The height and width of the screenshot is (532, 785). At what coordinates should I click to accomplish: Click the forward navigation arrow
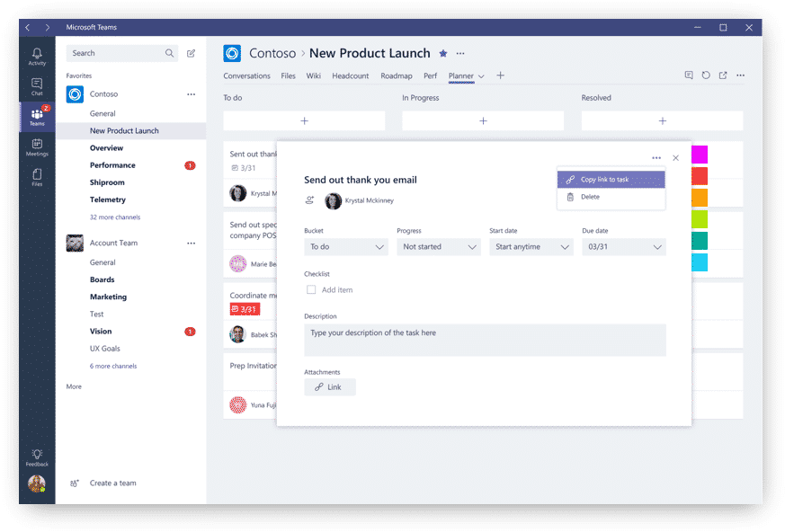coord(47,28)
